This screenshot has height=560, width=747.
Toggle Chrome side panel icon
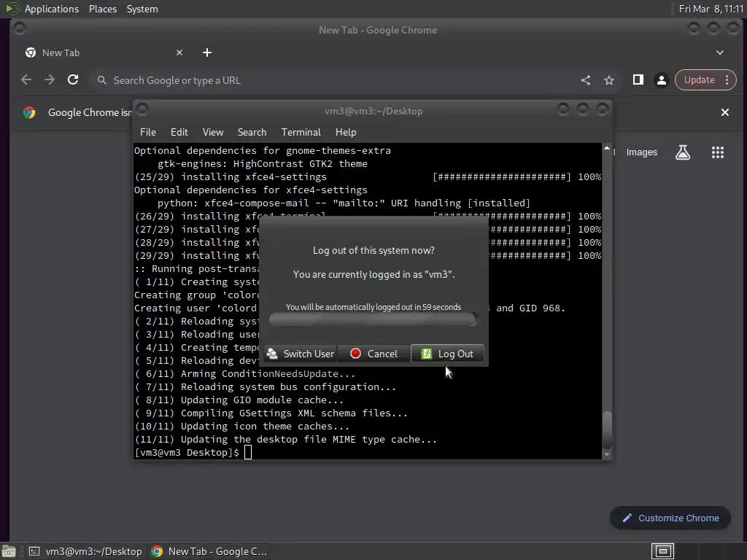click(x=638, y=80)
